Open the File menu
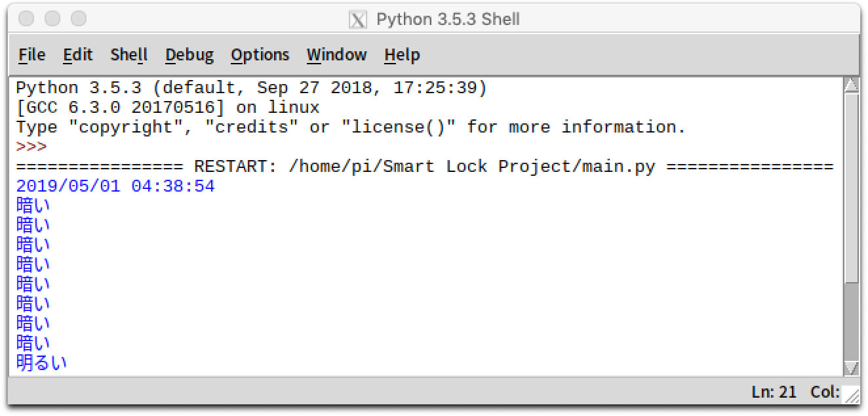Viewport: 868px width, 416px height. [x=31, y=55]
